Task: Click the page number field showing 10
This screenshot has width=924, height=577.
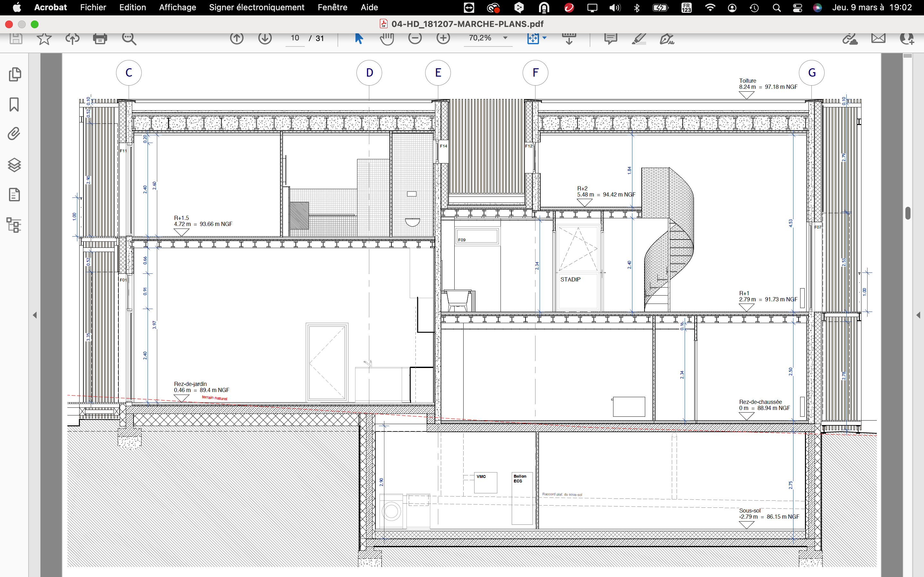Action: pos(295,38)
